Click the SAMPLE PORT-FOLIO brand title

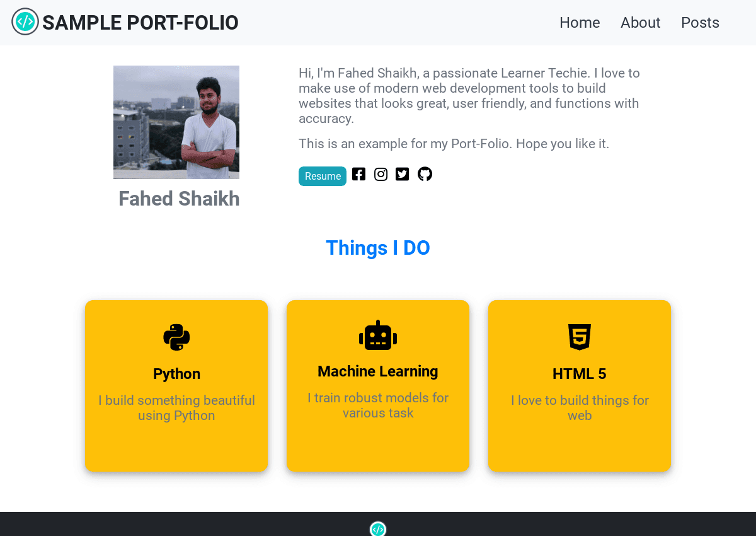(140, 23)
